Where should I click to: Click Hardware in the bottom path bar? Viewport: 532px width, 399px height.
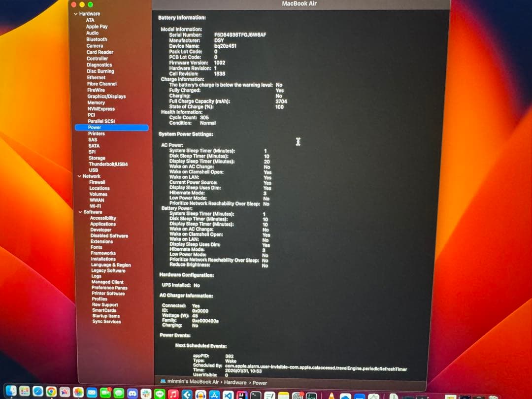pyautogui.click(x=235, y=382)
